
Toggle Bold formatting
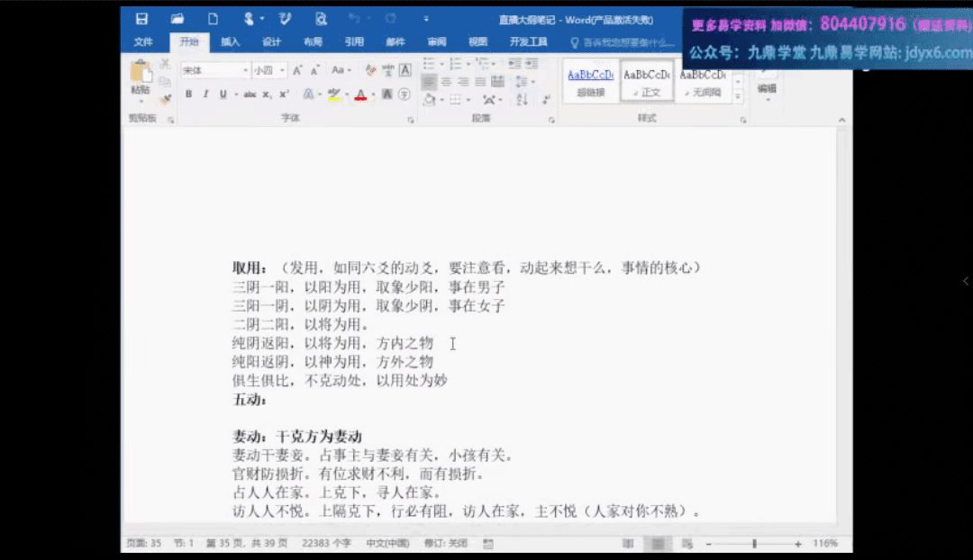click(189, 95)
